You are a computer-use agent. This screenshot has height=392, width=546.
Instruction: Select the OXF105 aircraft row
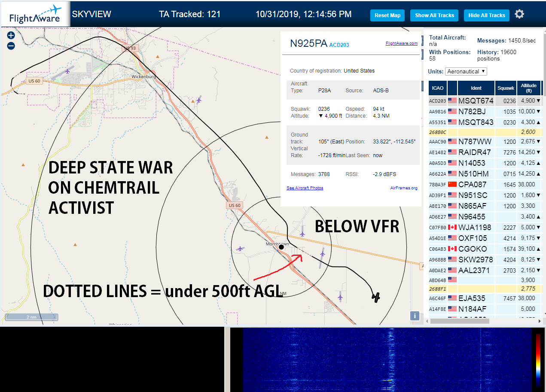click(485, 238)
